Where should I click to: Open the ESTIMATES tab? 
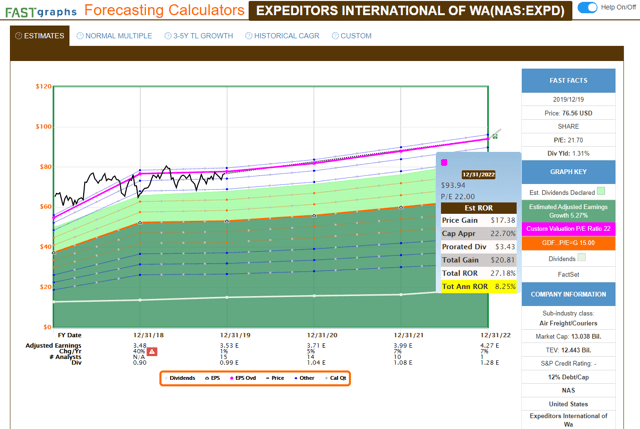40,36
